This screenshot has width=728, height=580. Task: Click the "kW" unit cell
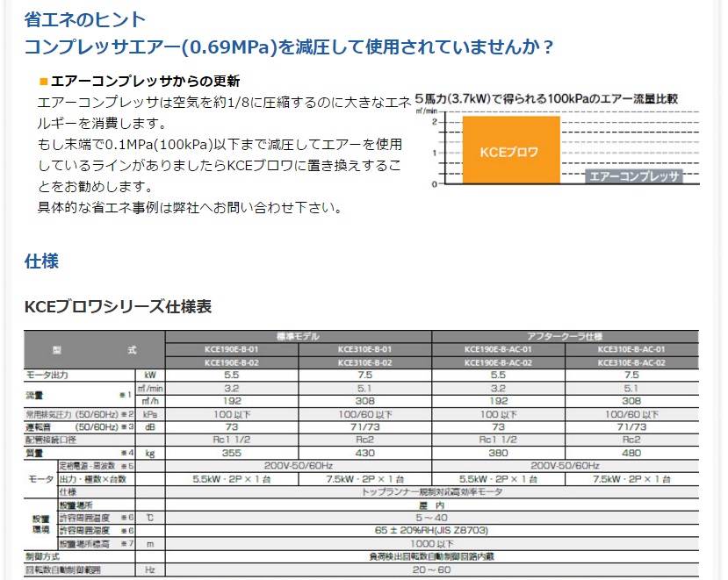[150, 375]
